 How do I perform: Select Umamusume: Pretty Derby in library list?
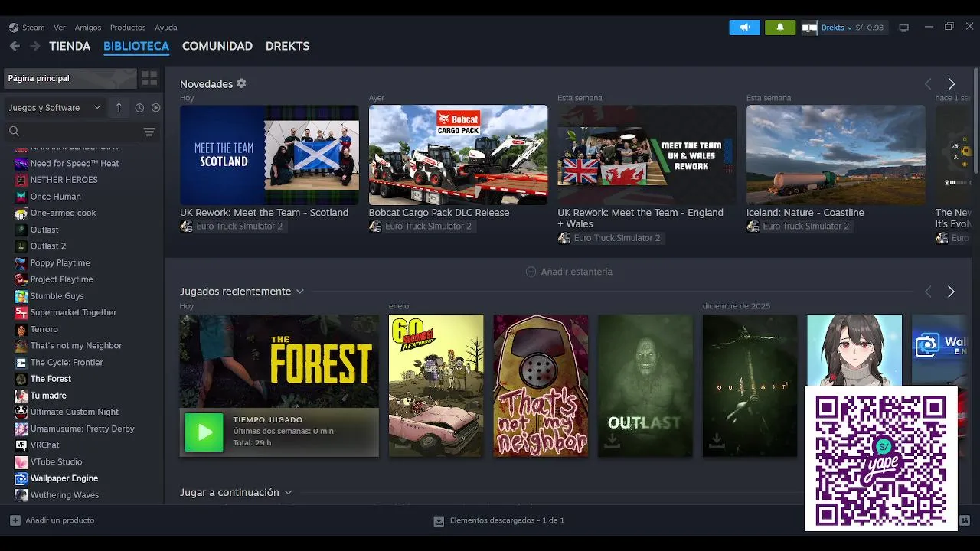click(x=83, y=429)
